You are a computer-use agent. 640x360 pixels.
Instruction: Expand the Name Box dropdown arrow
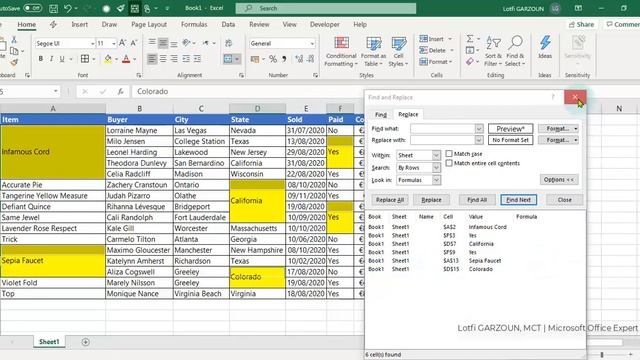[56, 91]
